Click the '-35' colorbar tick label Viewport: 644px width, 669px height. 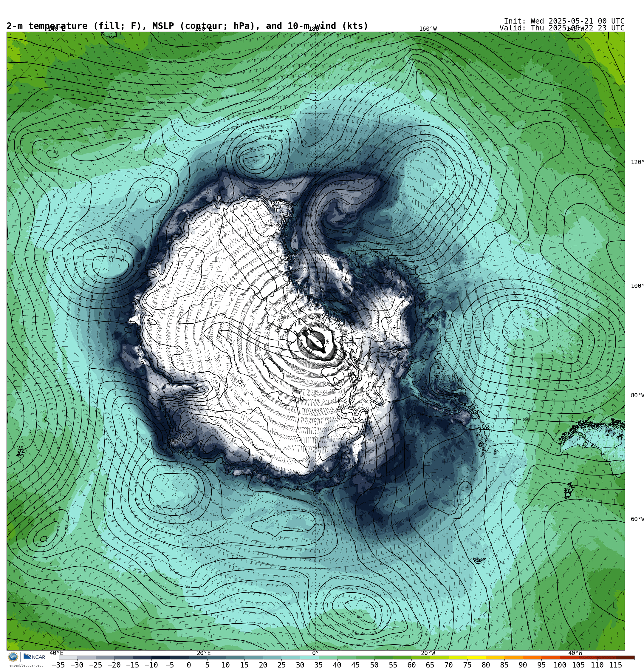click(58, 665)
